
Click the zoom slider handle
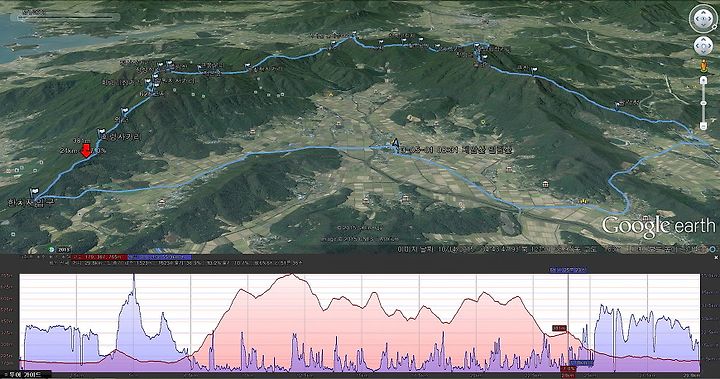pyautogui.click(x=703, y=103)
